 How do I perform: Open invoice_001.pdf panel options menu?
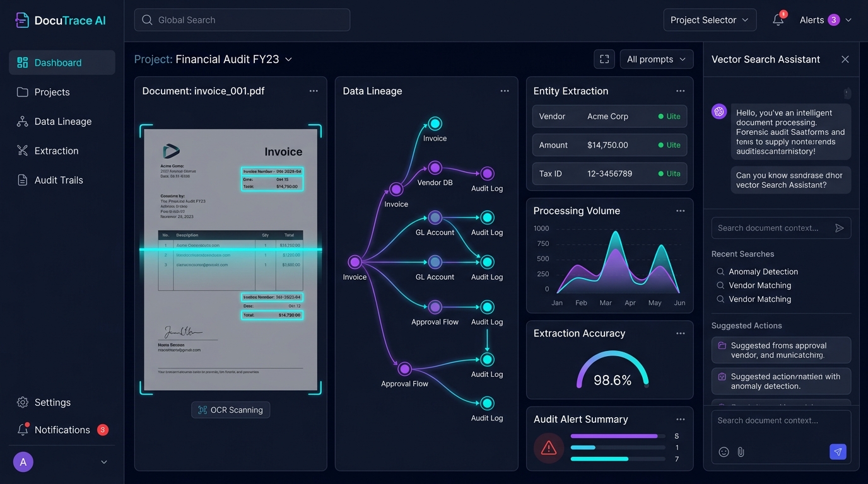point(314,91)
